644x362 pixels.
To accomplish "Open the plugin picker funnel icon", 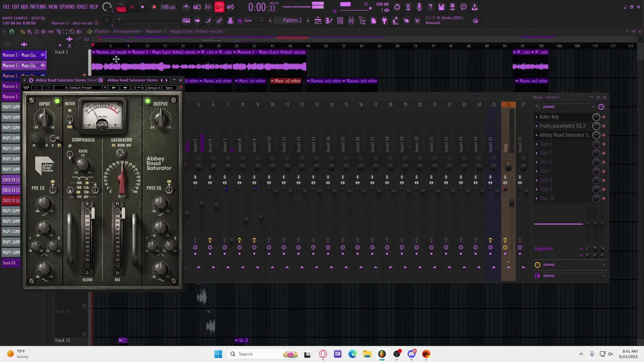I will pos(384,21).
